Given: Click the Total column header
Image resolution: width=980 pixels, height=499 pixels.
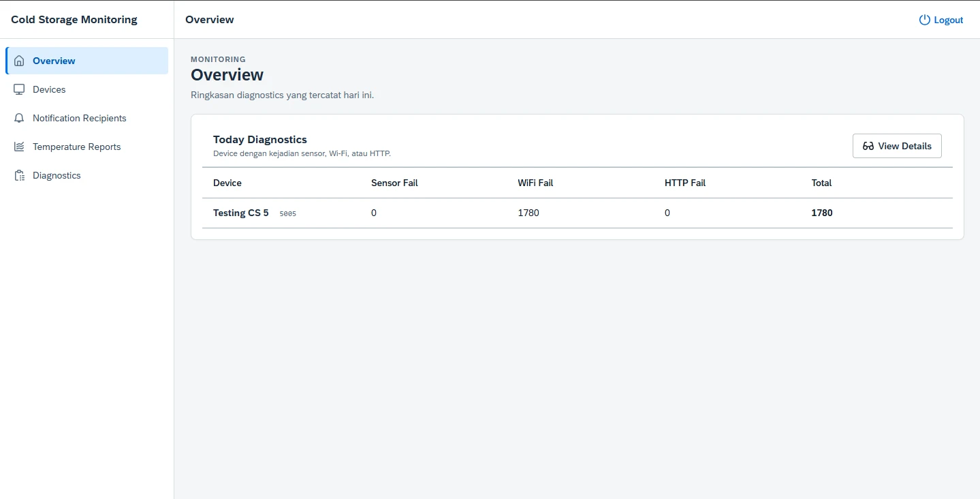Looking at the screenshot, I should (x=821, y=183).
